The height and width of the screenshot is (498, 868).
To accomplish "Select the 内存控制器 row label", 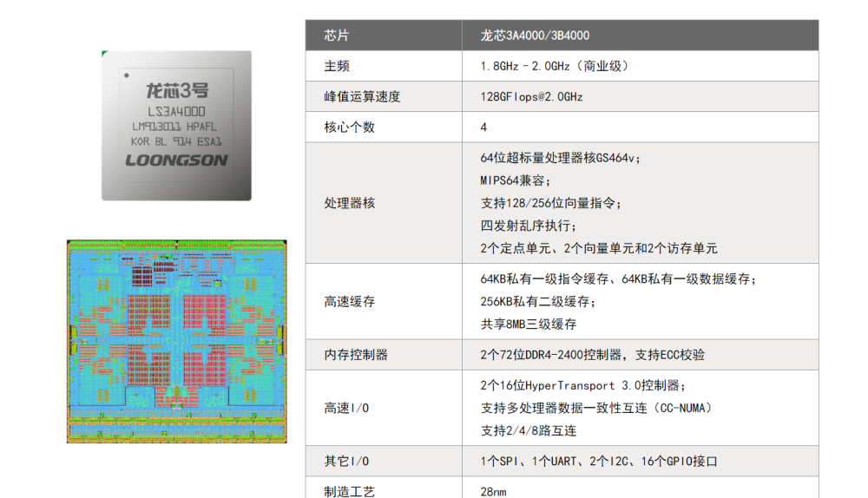I will 356,355.
